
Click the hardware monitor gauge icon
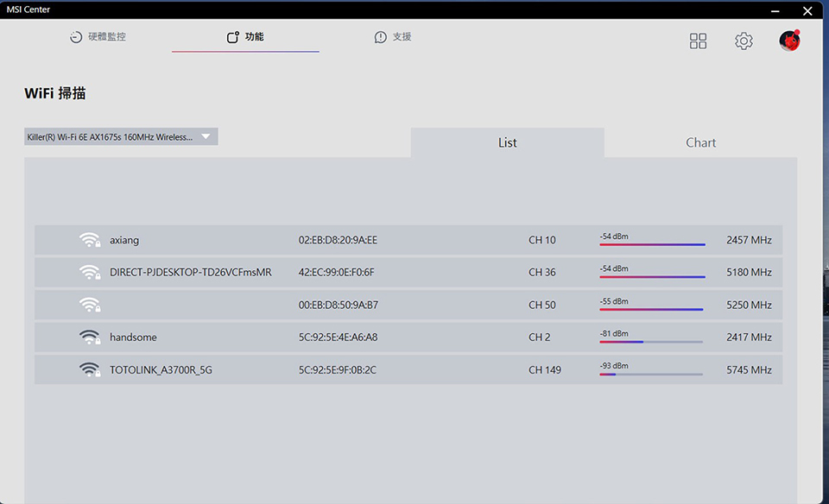click(x=76, y=37)
